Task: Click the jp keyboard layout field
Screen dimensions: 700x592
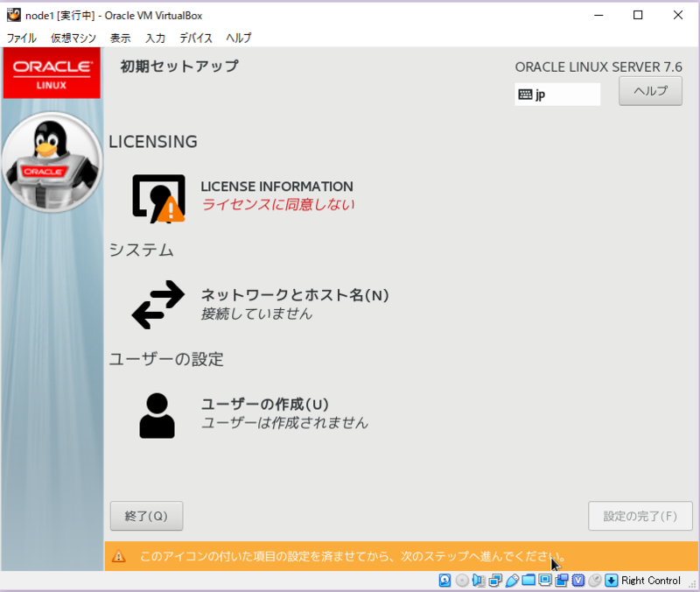Action: pos(557,95)
